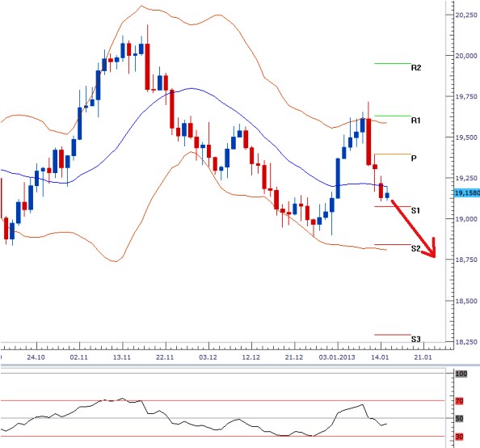Click the RSI 30 oversold level label
Image resolution: width=480 pixels, height=448 pixels.
(x=459, y=437)
